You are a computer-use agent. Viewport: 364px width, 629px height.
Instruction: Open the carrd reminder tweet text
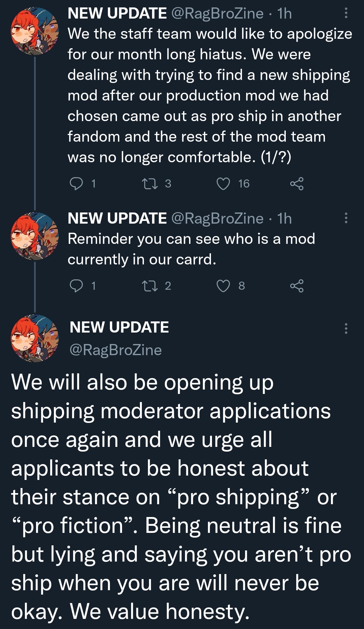(191, 249)
